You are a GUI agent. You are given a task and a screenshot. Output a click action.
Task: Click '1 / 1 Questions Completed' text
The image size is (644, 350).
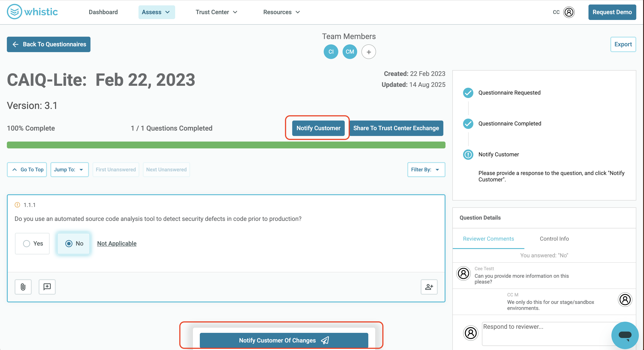click(172, 128)
